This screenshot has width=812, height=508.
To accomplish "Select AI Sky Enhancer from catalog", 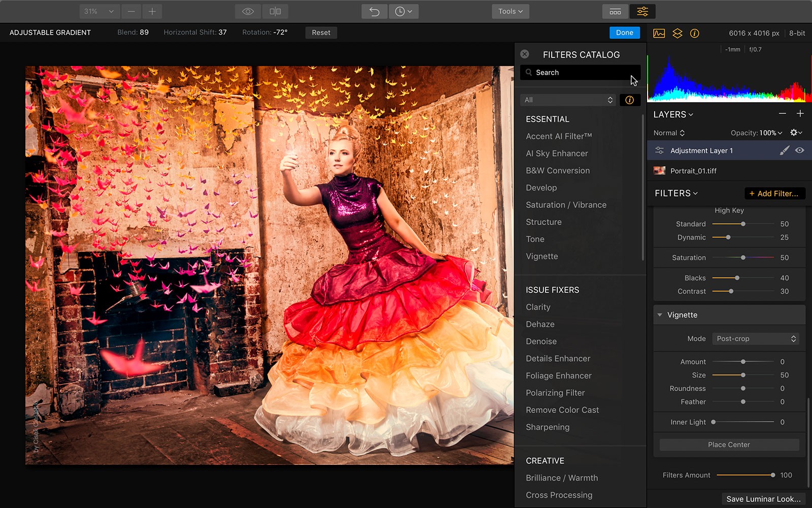I will point(557,153).
